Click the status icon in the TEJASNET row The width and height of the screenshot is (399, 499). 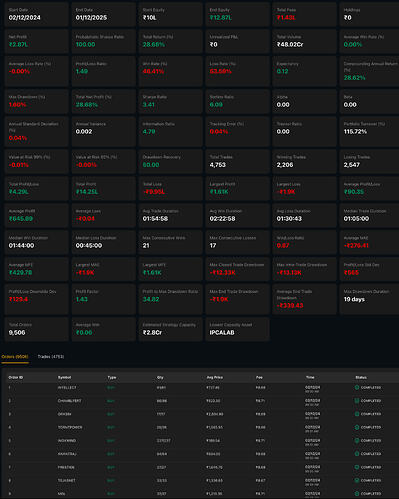357,480
